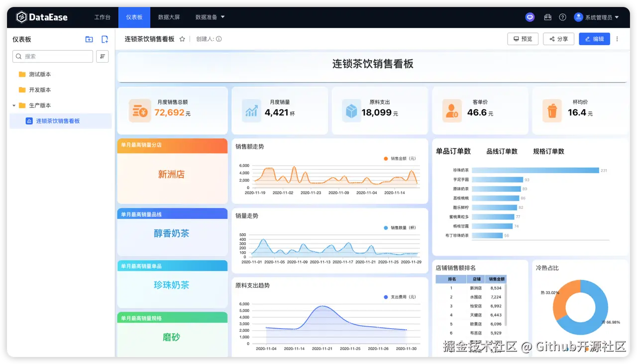The image size is (637, 364).
Task: Click the 怡安店 row in ranking table
Action: [x=471, y=306]
